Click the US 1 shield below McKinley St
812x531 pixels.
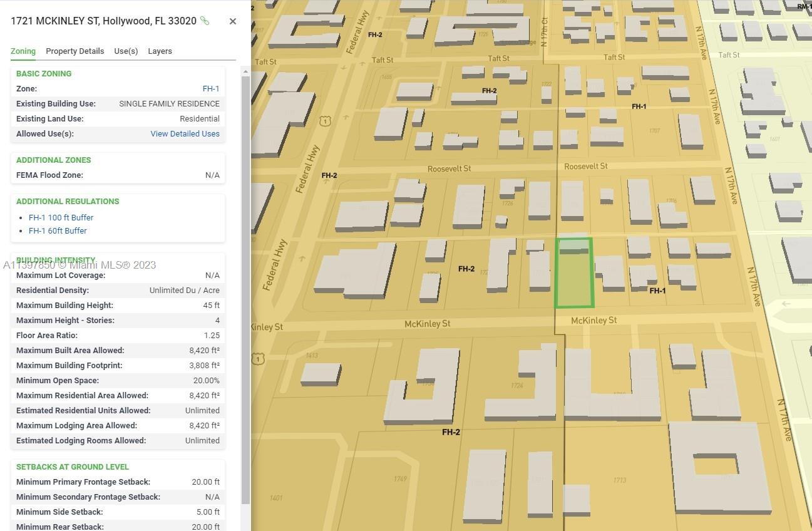click(257, 359)
